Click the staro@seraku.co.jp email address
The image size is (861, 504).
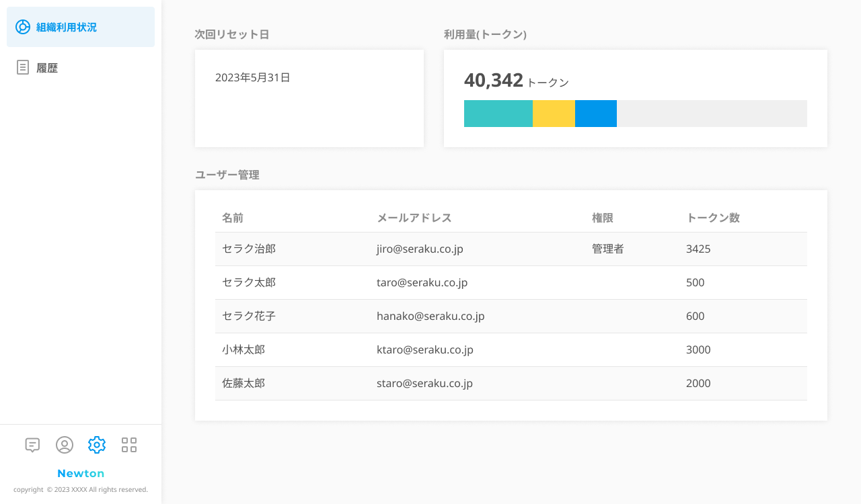tap(424, 383)
